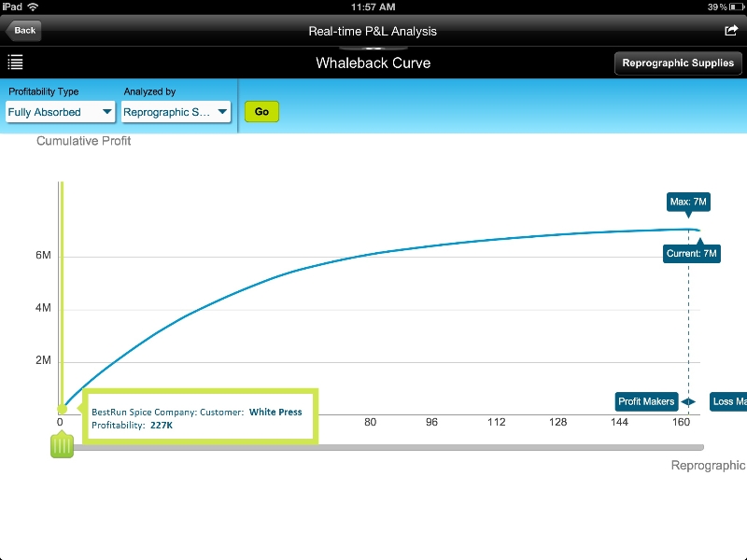Open the Analyzed by dropdown

[176, 112]
